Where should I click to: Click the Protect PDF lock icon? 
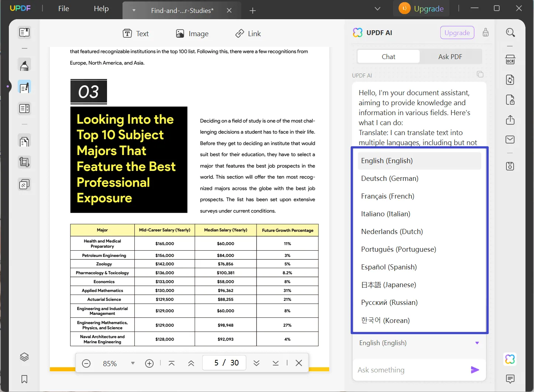pos(510,100)
